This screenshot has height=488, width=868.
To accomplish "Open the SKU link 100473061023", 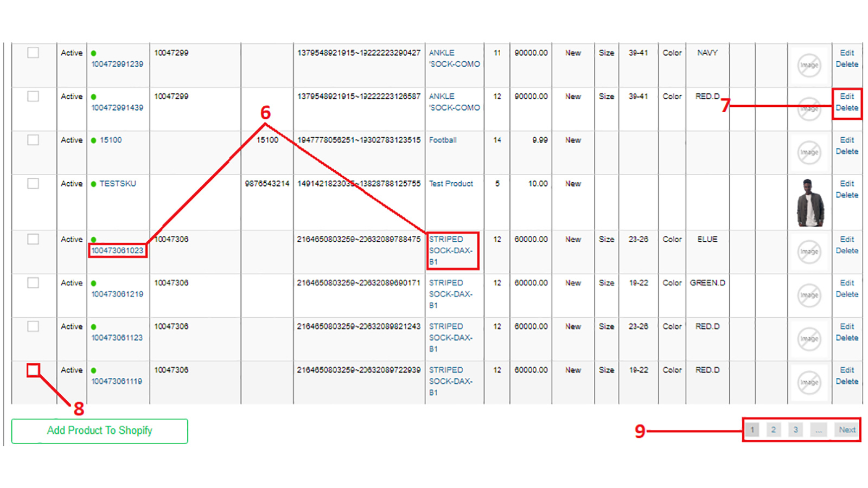I will [117, 251].
